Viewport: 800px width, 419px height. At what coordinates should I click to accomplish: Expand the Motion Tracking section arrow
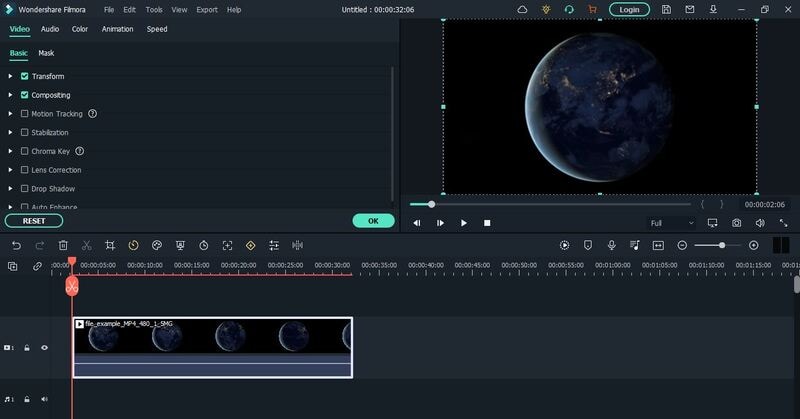[x=10, y=114]
